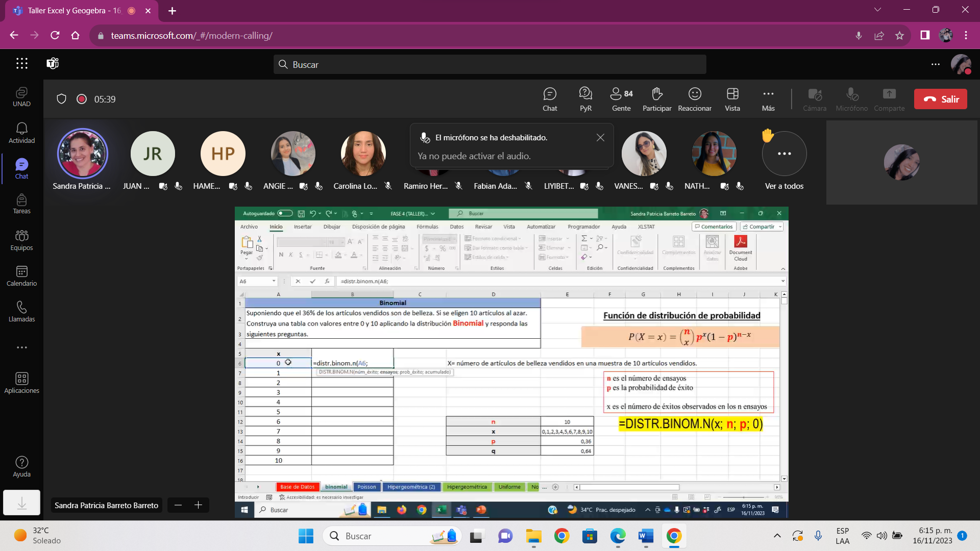Screen dimensions: 980x551
Task: Raise hand with Participar icon
Action: coord(656,98)
